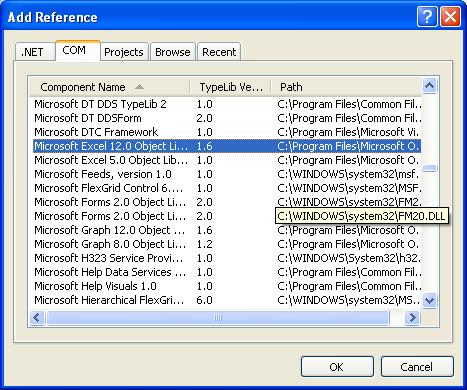Select Microsoft DTC Framework component
This screenshot has height=390, width=467.
(227, 132)
